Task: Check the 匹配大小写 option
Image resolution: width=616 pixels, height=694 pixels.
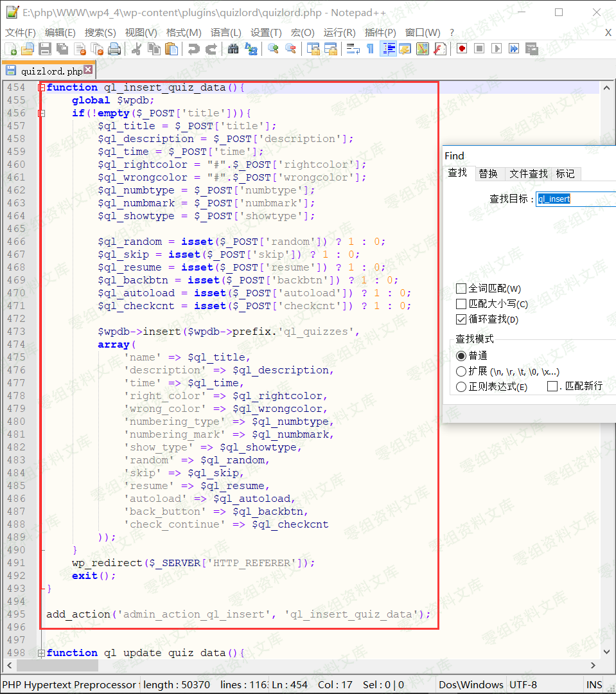Action: coord(461,304)
